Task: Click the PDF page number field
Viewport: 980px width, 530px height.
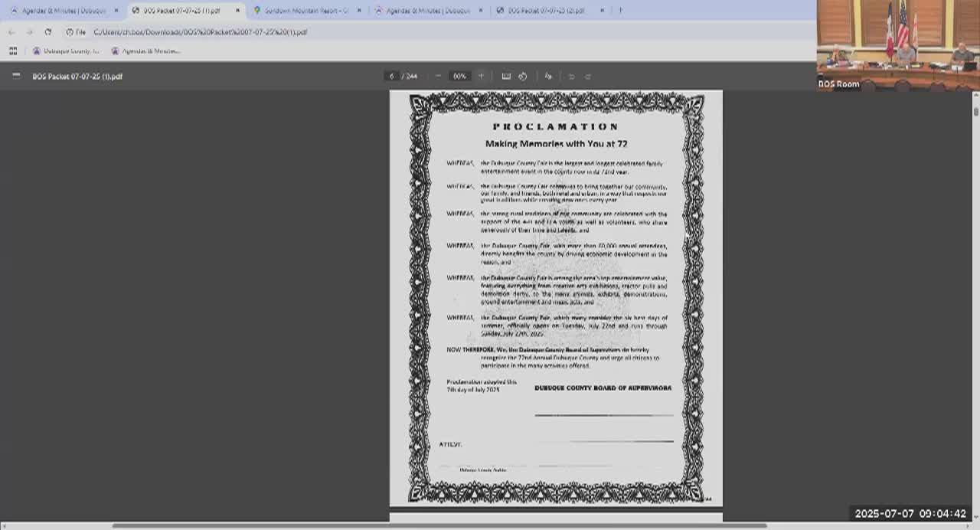Action: (x=391, y=76)
